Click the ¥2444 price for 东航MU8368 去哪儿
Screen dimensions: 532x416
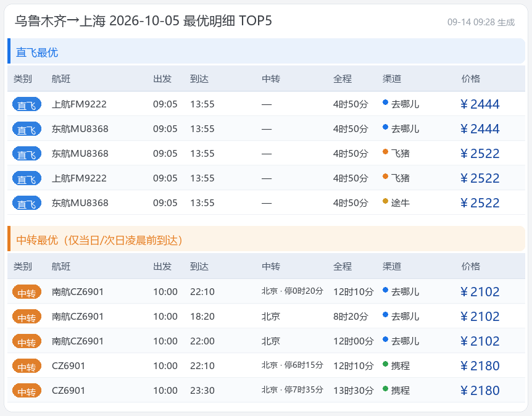[x=480, y=129]
